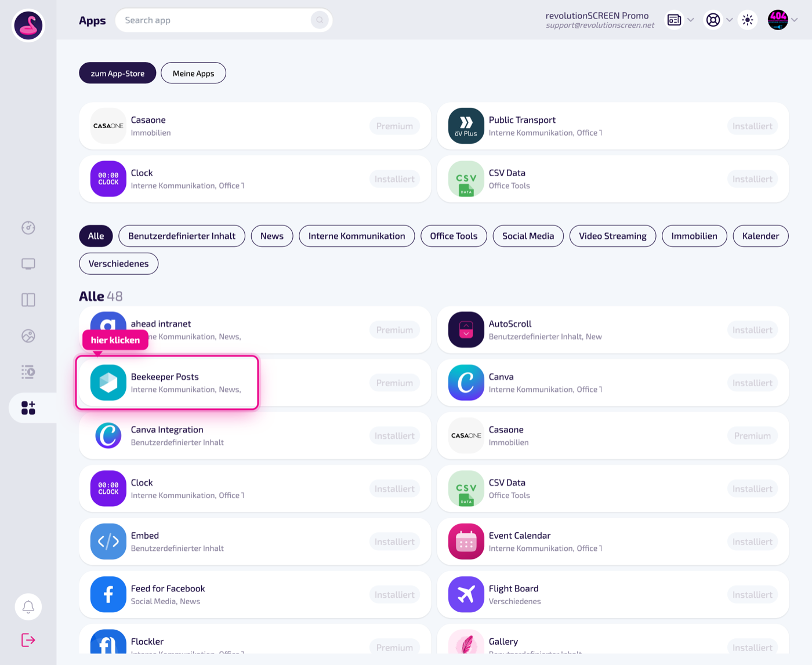
Task: Expand the news dropdown in header
Action: pyautogui.click(x=681, y=20)
